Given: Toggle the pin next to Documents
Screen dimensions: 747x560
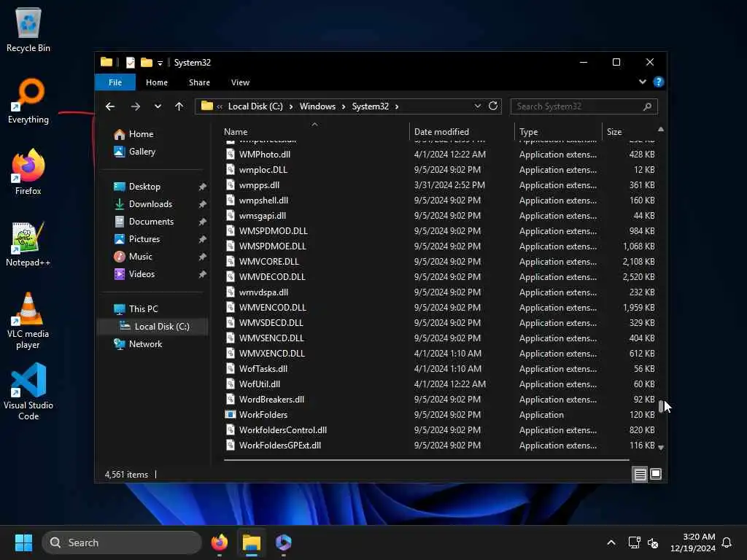Looking at the screenshot, I should pyautogui.click(x=203, y=222).
